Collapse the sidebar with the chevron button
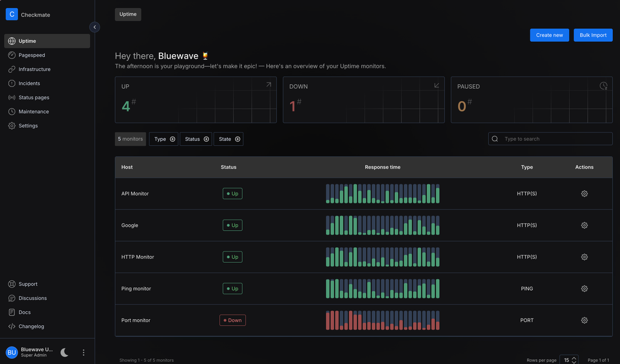 click(x=95, y=27)
